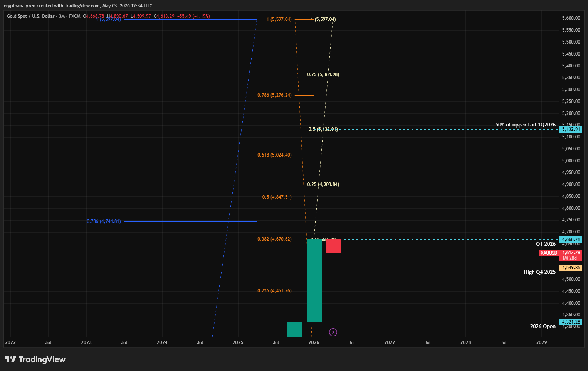This screenshot has width=588, height=371.
Task: Click the purple lightning event icon
Action: pos(333,332)
